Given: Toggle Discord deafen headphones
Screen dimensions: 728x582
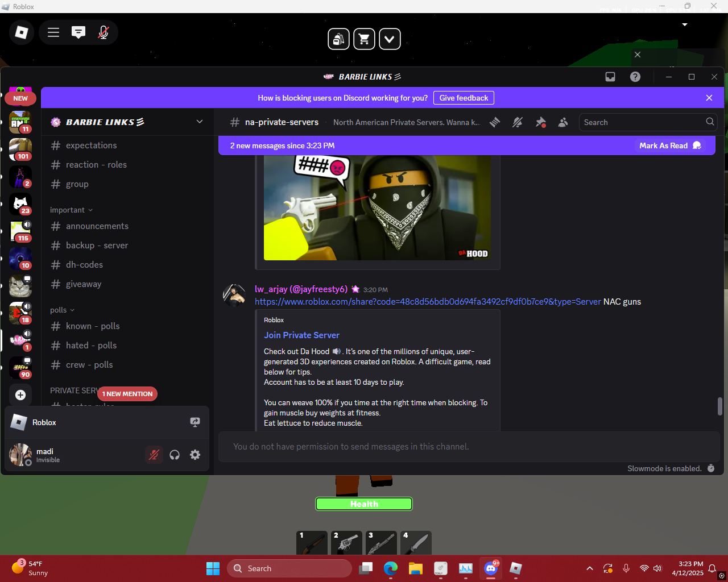Looking at the screenshot, I should point(175,455).
